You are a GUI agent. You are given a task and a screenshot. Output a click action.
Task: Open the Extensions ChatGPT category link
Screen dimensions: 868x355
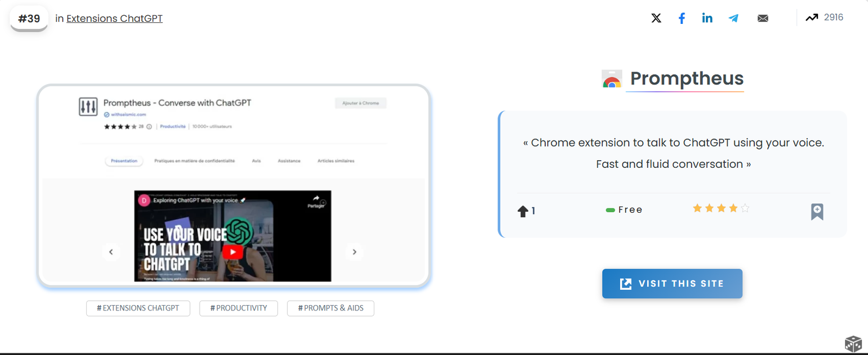click(x=114, y=18)
